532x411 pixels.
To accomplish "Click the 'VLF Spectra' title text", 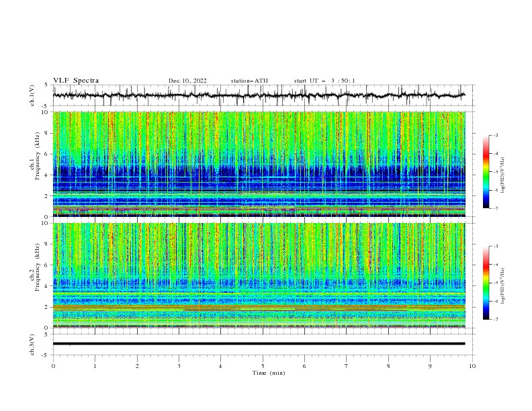I will click(x=76, y=81).
